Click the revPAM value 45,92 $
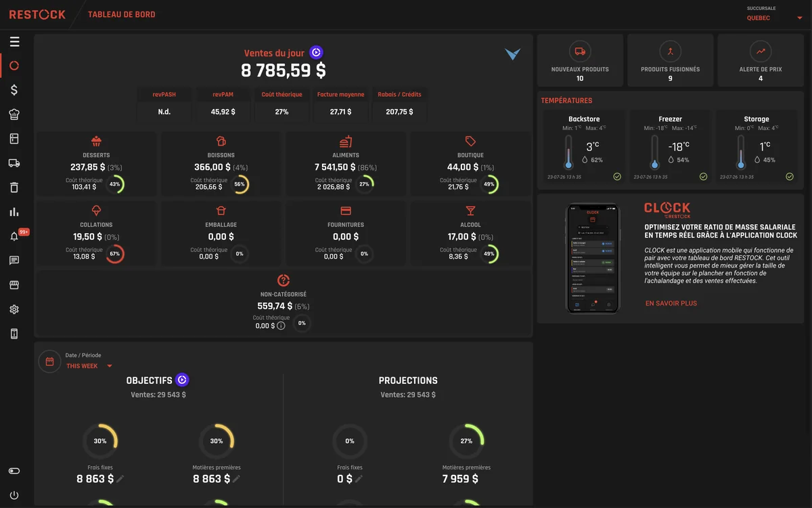The image size is (812, 508). (223, 112)
